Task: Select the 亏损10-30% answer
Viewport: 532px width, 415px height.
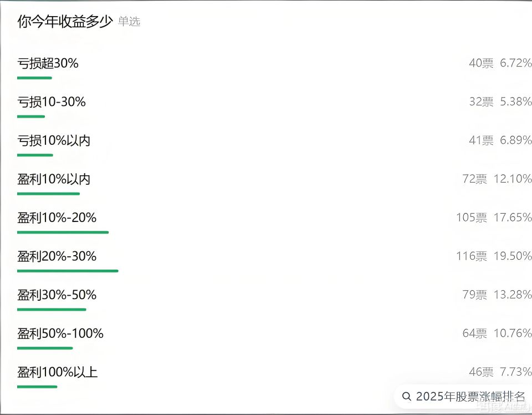Action: (x=50, y=102)
